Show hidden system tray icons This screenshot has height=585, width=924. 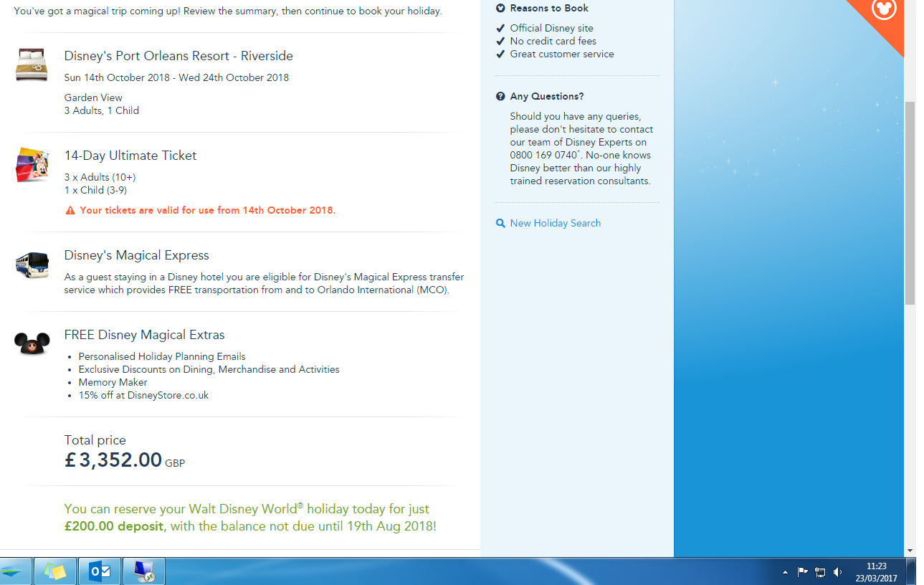785,572
